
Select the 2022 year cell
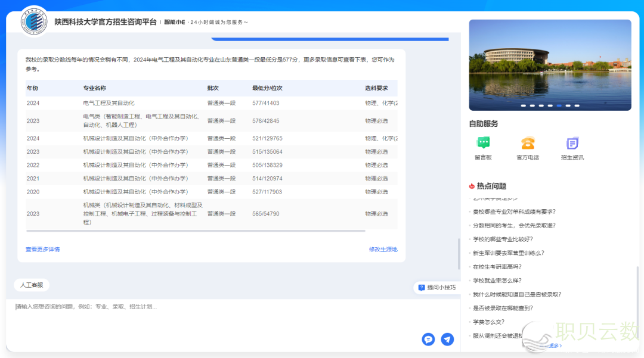click(x=33, y=165)
